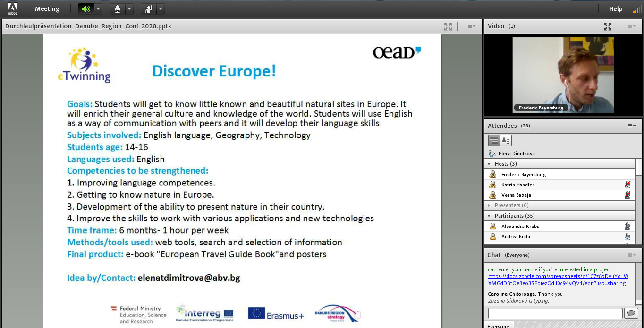Click participant icon beside Alexandra Krebs
Image resolution: width=644 pixels, height=328 pixels.
(493, 226)
